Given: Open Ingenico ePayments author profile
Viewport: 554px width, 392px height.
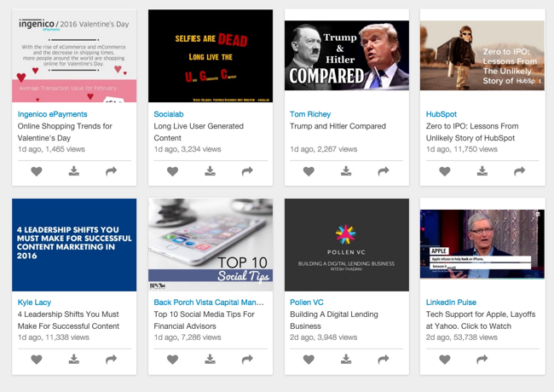Looking at the screenshot, I should (x=52, y=114).
